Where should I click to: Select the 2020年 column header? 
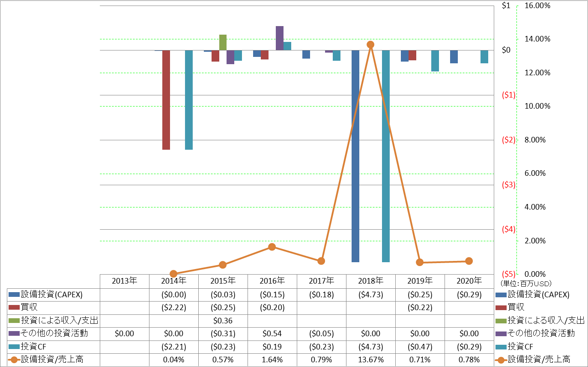469,281
